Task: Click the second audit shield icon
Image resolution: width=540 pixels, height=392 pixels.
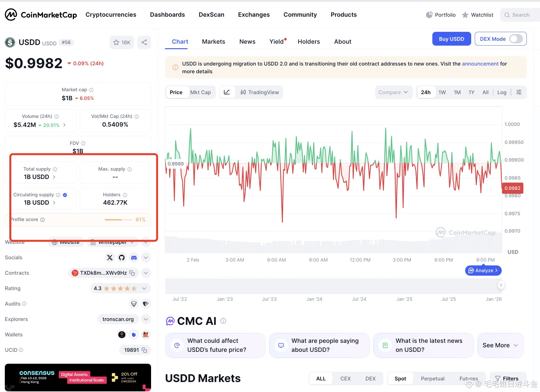Action: point(146,304)
